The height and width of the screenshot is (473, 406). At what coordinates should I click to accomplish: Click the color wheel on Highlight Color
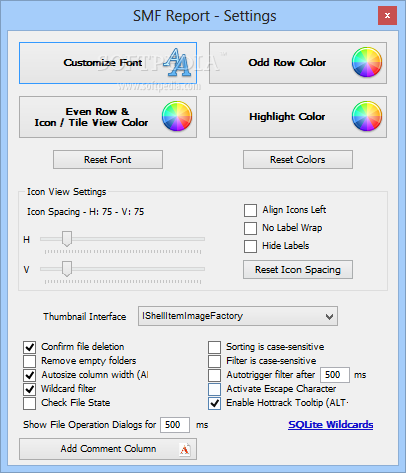tap(367, 116)
